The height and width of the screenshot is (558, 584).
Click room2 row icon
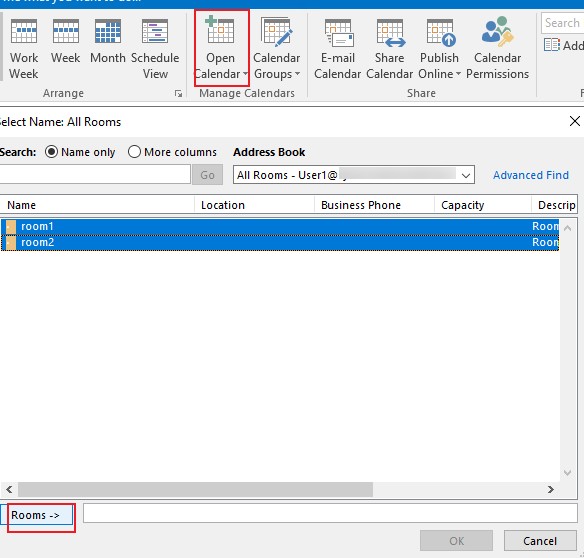pyautogui.click(x=11, y=242)
